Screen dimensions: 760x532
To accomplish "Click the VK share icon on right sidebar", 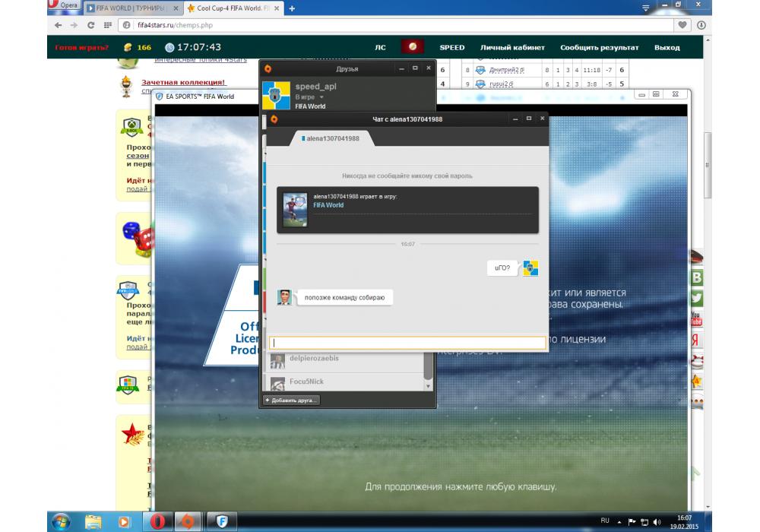I will 695,278.
